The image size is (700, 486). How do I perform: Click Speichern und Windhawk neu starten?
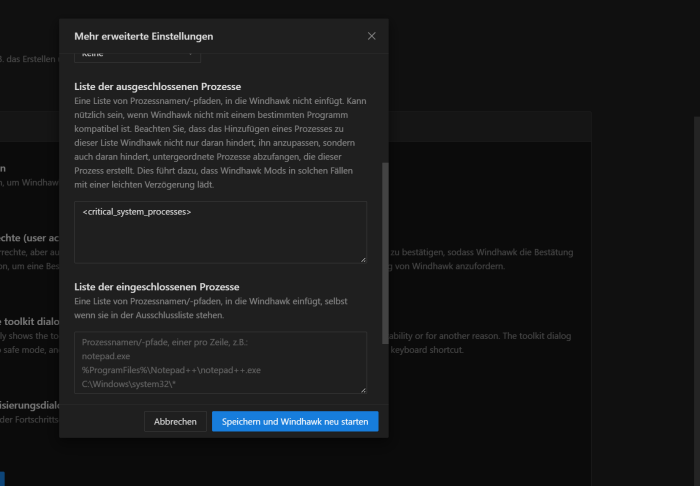click(295, 421)
